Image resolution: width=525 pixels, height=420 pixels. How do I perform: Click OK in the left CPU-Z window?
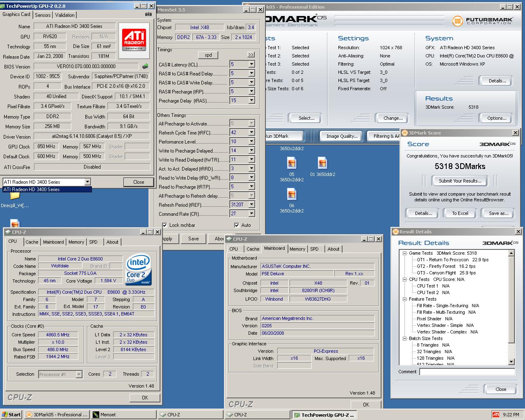tap(145, 397)
